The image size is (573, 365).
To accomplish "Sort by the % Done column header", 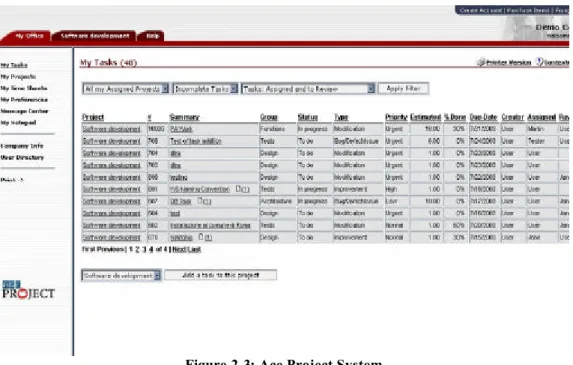I will (455, 117).
